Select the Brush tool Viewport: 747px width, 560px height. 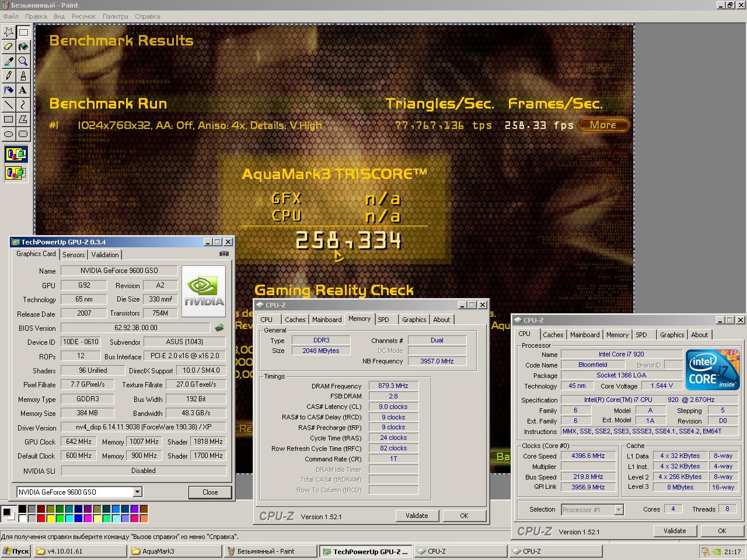coord(23,76)
